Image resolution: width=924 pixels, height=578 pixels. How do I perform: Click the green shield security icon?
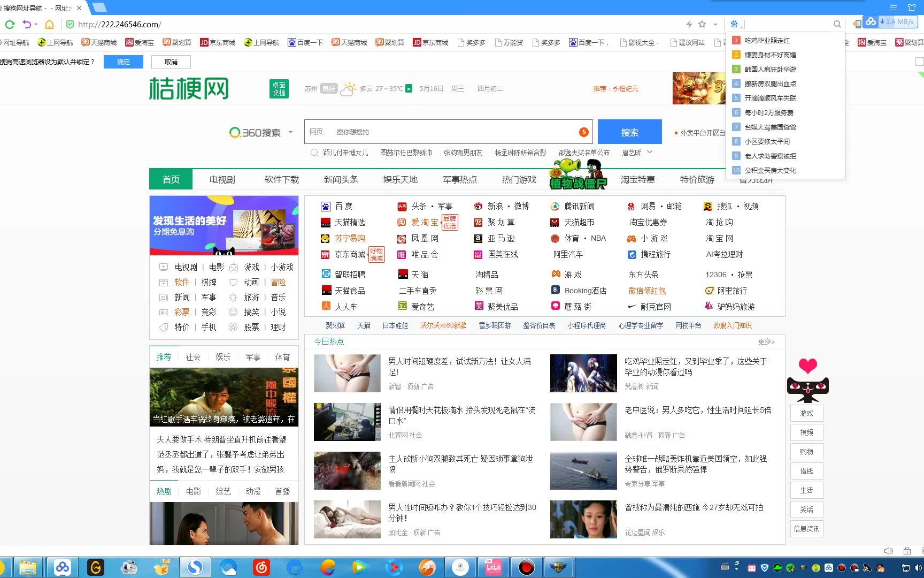click(70, 24)
